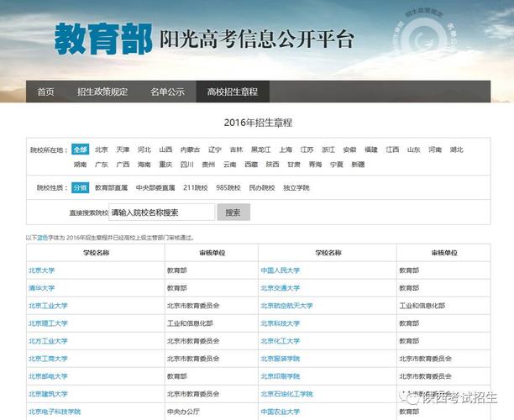Open 中国人民大学 admission charter link

[x=281, y=270]
